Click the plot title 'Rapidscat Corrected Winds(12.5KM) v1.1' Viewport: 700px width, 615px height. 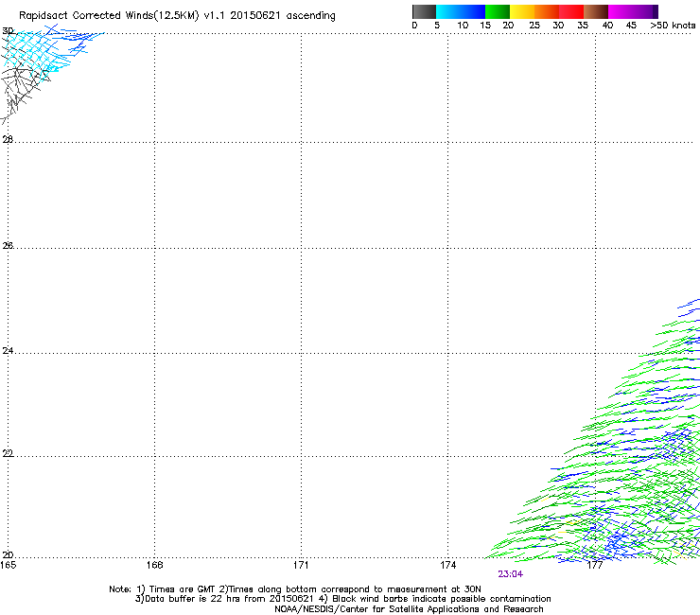pos(122,16)
